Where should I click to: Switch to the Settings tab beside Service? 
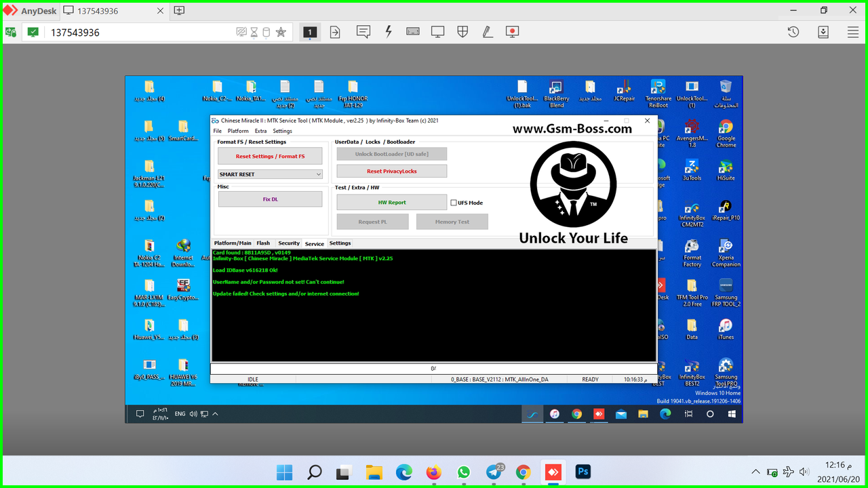coord(340,243)
